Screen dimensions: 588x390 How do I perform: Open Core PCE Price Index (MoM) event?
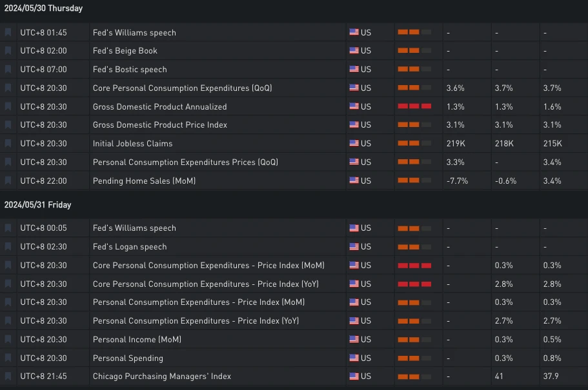pyautogui.click(x=208, y=266)
